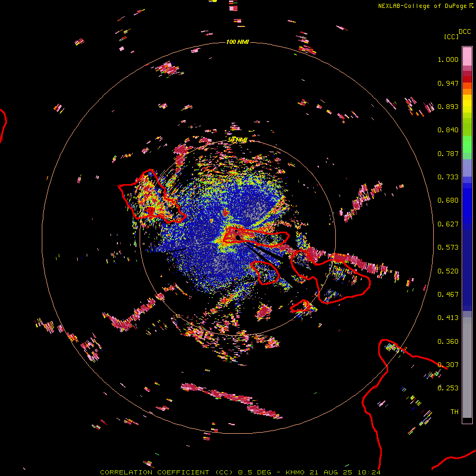
Task: Click the 0.360 color scale label
Action: coord(448,342)
